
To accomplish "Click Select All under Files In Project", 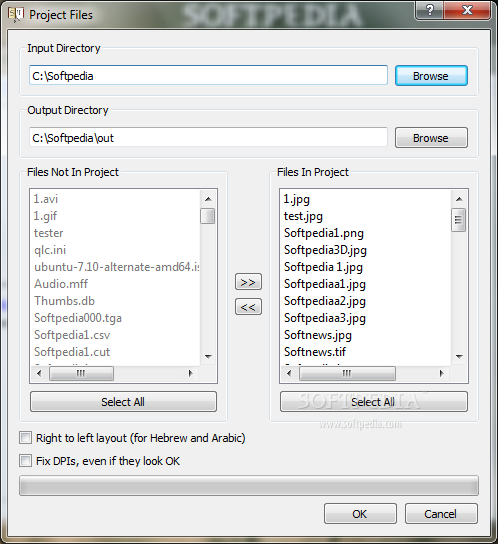I will (x=373, y=402).
